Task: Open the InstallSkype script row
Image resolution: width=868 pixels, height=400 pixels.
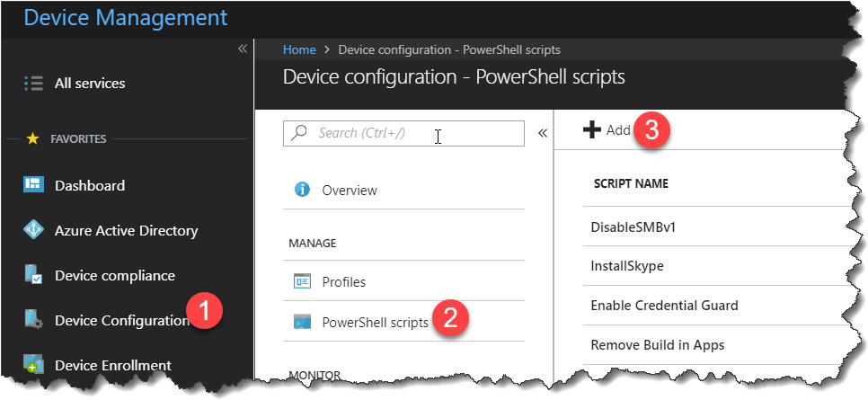Action: tap(627, 266)
